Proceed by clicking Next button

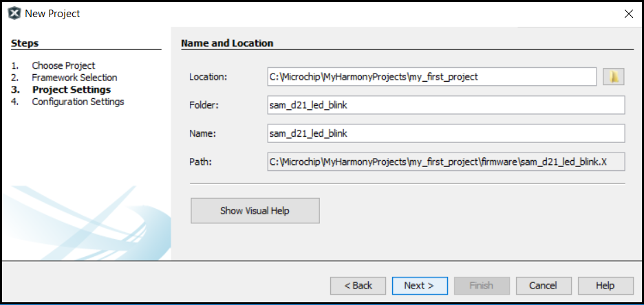point(420,286)
